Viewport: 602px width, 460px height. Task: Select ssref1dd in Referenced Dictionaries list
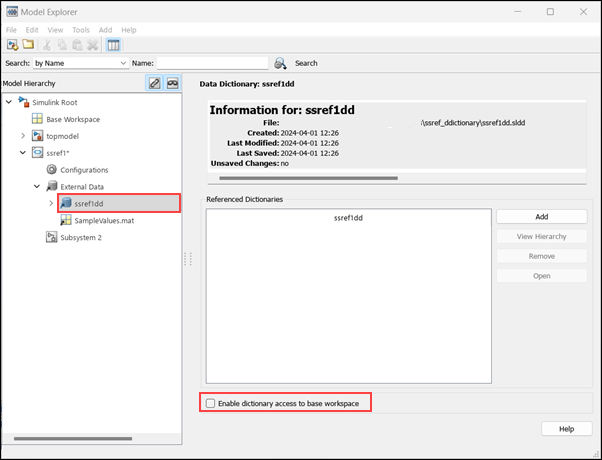point(348,218)
